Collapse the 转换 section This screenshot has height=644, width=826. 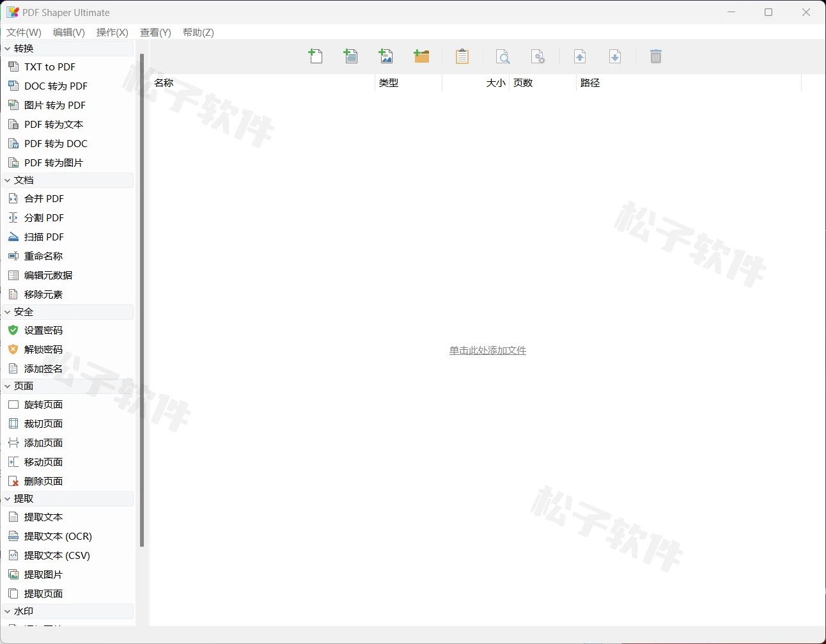(x=8, y=49)
